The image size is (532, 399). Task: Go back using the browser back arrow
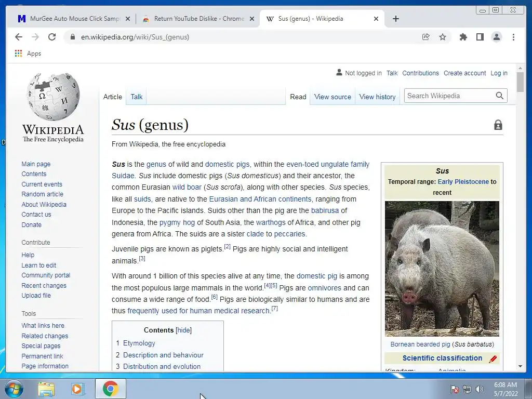pos(19,37)
